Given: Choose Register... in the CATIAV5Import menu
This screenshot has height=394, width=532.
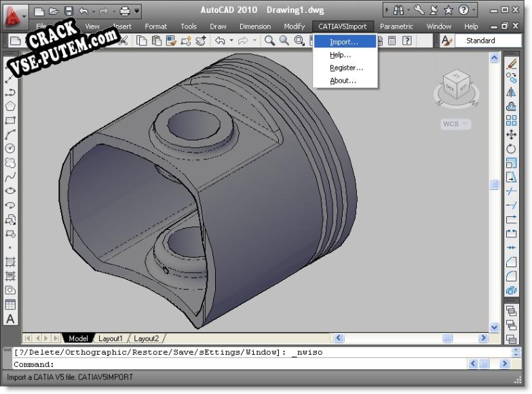Looking at the screenshot, I should [345, 68].
